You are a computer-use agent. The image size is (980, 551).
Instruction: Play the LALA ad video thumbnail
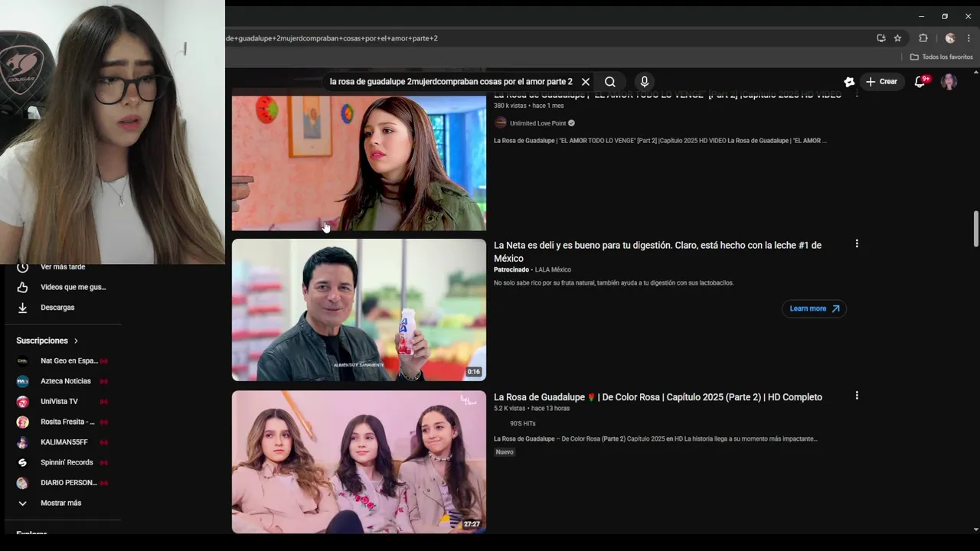359,310
